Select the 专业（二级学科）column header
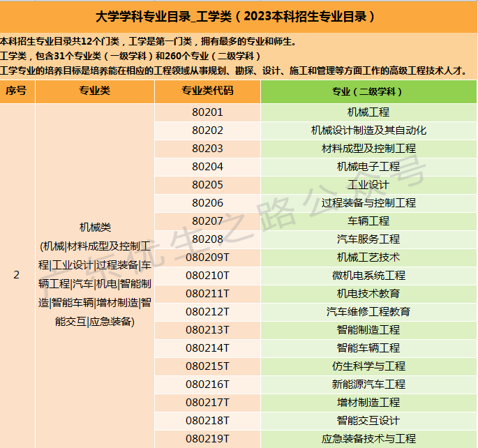This screenshot has height=448, width=478. [x=368, y=91]
